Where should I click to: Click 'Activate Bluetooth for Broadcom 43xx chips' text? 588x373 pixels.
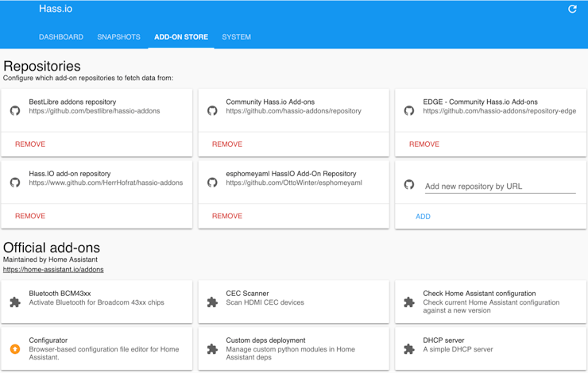[96, 302]
